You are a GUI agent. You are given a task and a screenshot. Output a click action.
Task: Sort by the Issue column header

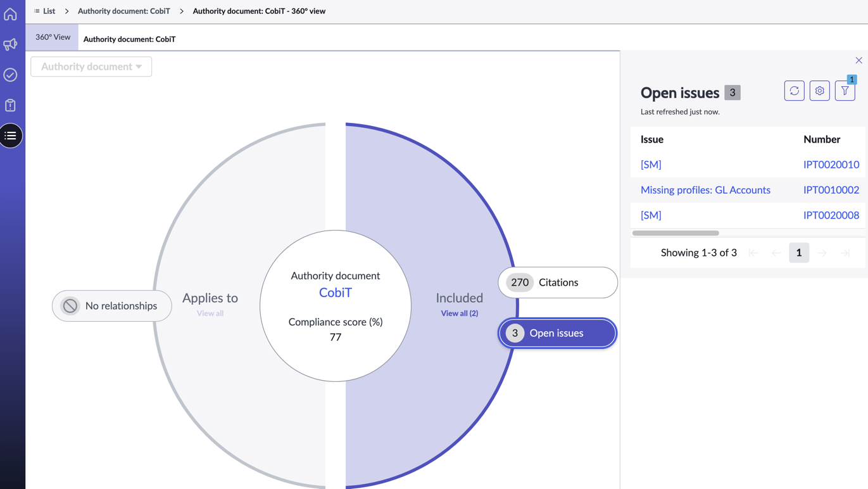[x=652, y=139]
